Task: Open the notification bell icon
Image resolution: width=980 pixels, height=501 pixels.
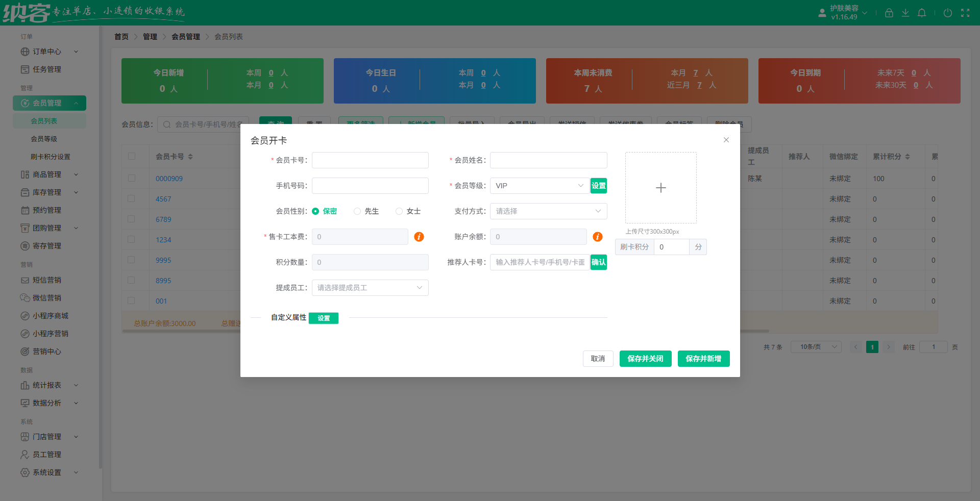Action: [x=922, y=13]
